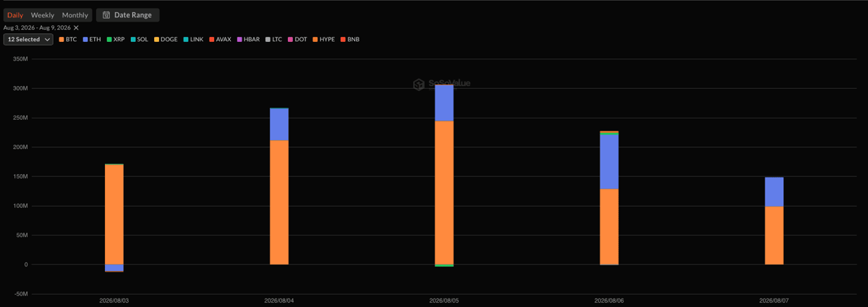Image resolution: width=868 pixels, height=307 pixels.
Task: Click the orange BTC bar for 2026/08/05
Action: click(x=444, y=193)
